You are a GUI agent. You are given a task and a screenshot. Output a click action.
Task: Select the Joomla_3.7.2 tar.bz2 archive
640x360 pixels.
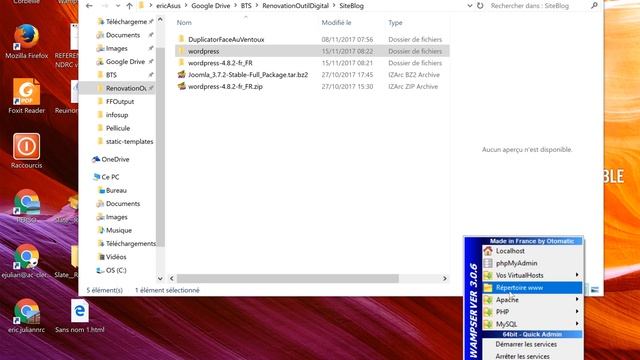(248, 75)
